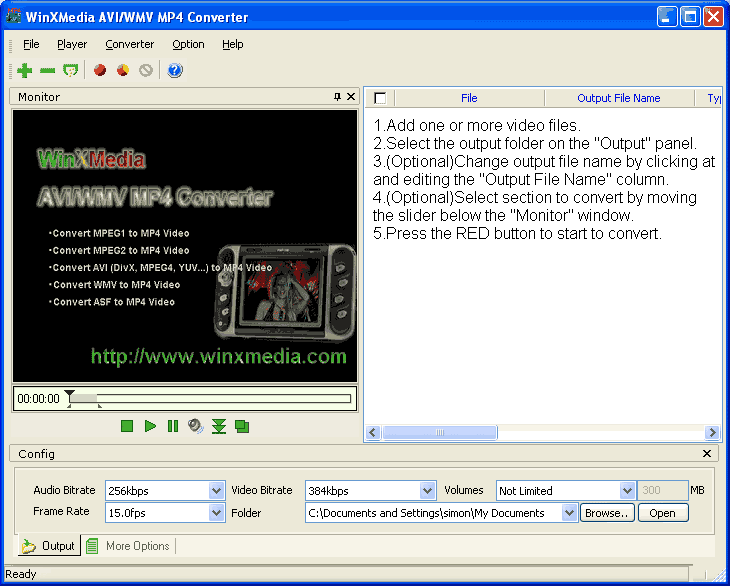Open the Help menu

pyautogui.click(x=232, y=44)
